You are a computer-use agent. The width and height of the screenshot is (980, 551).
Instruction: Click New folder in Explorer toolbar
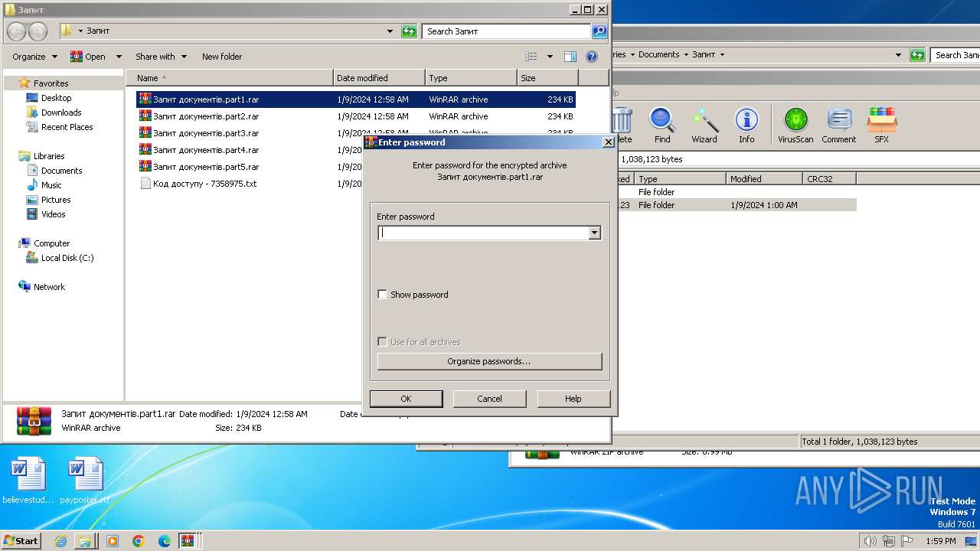(222, 57)
